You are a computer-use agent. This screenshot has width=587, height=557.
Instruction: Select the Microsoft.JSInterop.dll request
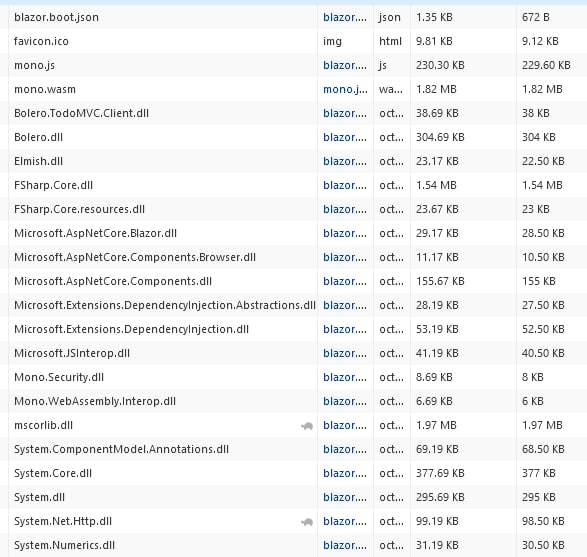(x=72, y=353)
